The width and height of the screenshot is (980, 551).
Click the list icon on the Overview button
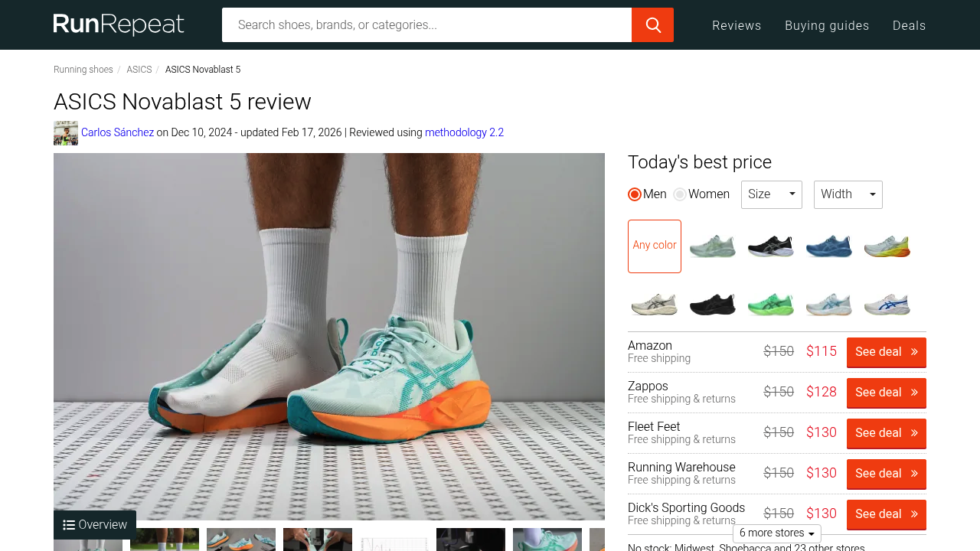[x=69, y=525]
